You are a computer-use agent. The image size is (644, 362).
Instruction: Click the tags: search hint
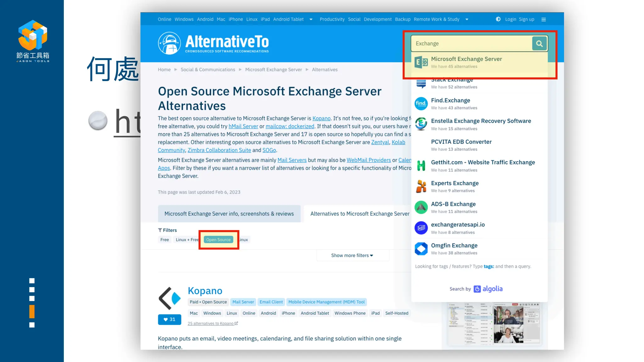(489, 266)
